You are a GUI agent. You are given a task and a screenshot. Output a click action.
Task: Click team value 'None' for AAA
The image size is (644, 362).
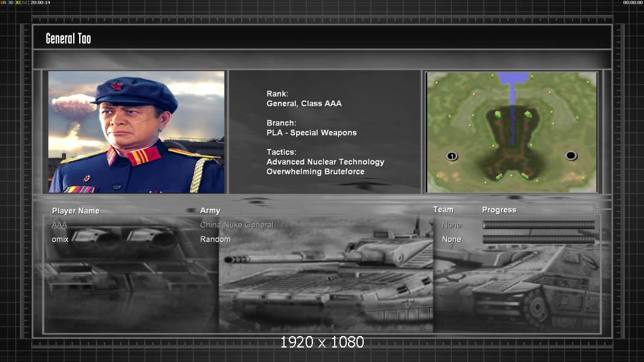[451, 225]
